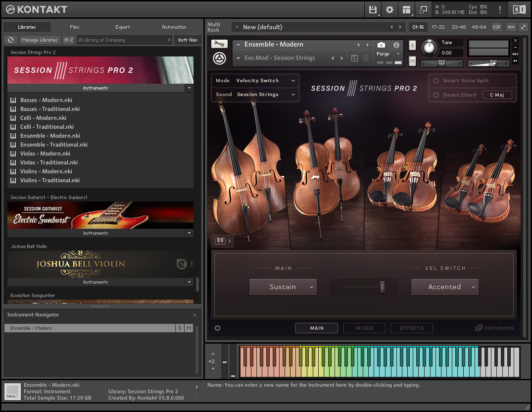Load next multi arrow in Multi Rack
Viewport: 532px width, 412px height.
click(x=400, y=27)
